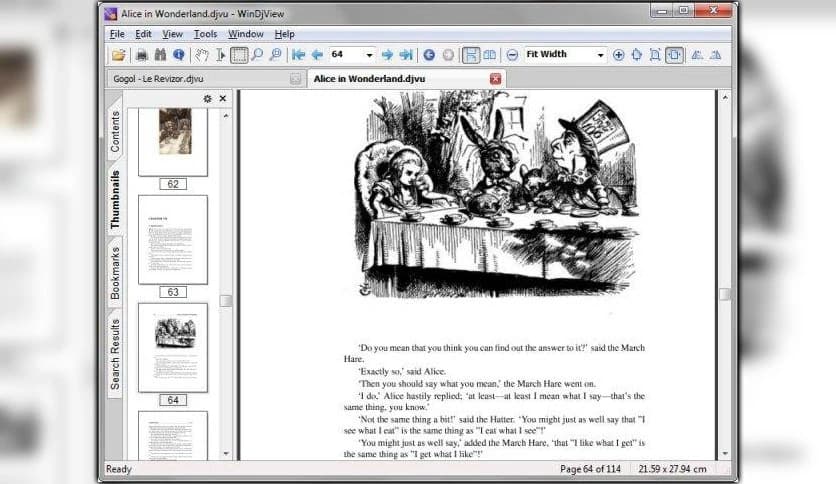Rotate page left icon
This screenshot has height=484, width=836.
click(x=697, y=55)
